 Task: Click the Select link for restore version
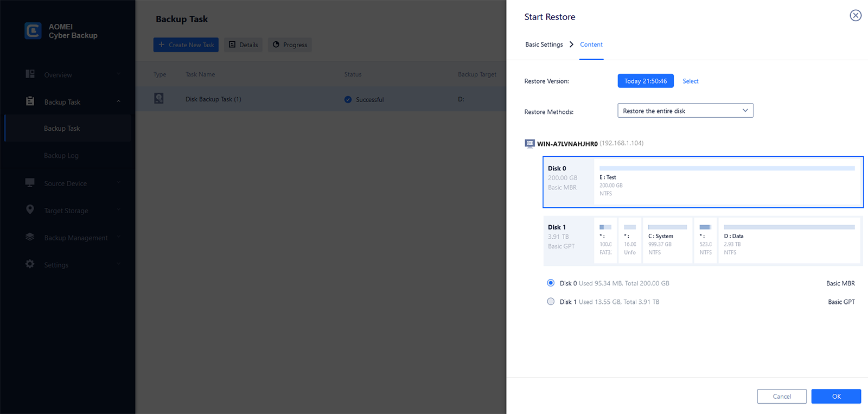pos(691,81)
